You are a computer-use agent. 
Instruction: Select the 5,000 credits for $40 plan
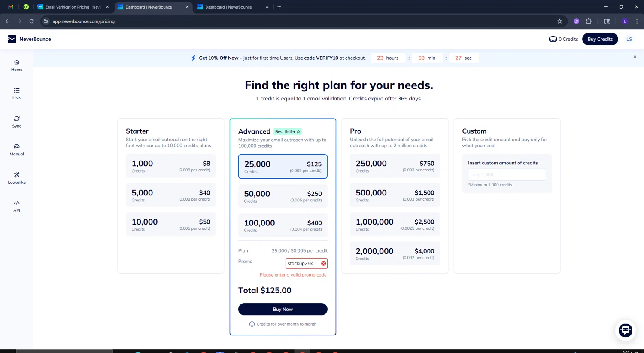pos(171,195)
